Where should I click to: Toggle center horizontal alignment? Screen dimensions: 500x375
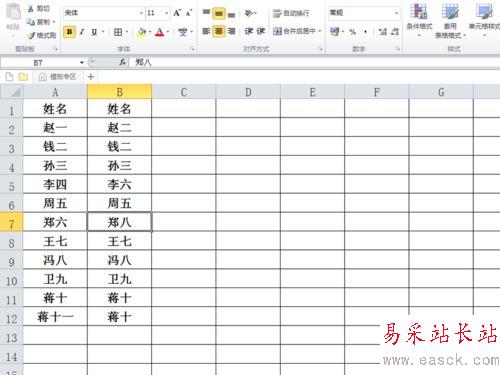pos(219,31)
